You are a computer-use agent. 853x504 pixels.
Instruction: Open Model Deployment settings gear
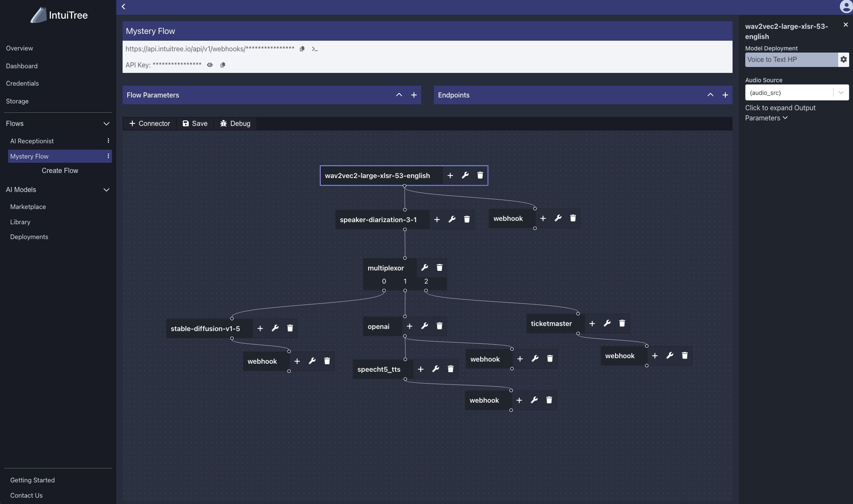pos(843,59)
